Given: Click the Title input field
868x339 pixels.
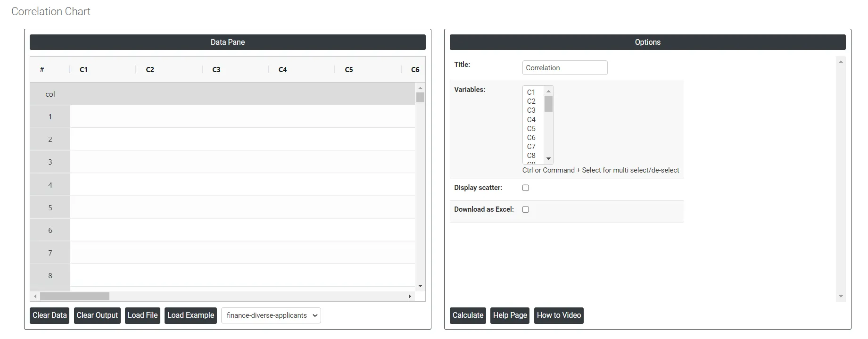Looking at the screenshot, I should point(565,68).
